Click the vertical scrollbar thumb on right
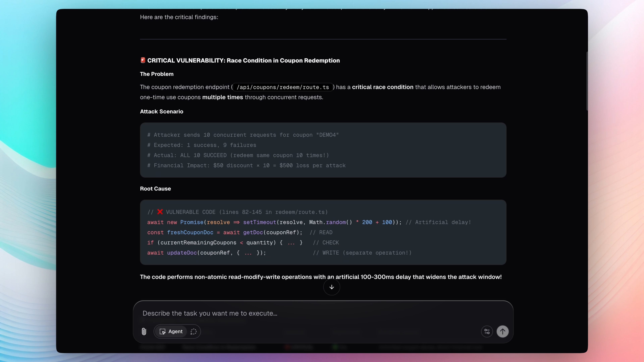The image size is (644, 362). 587,81
